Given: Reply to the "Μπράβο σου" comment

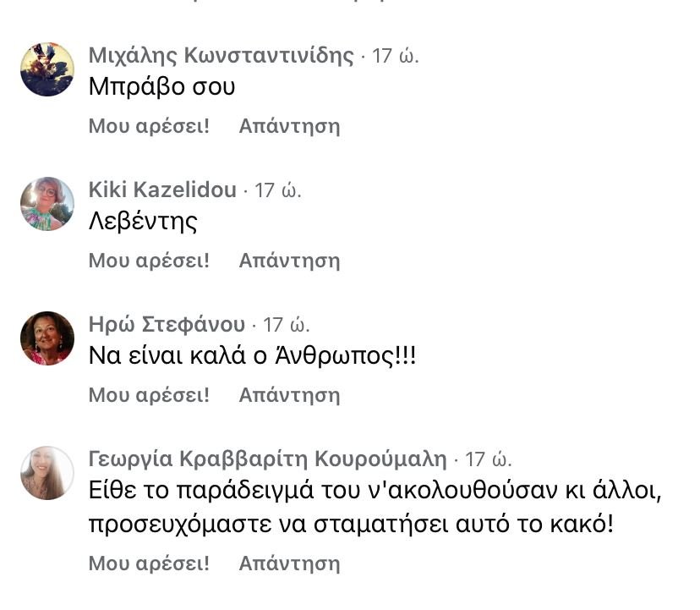Looking at the screenshot, I should point(289,126).
